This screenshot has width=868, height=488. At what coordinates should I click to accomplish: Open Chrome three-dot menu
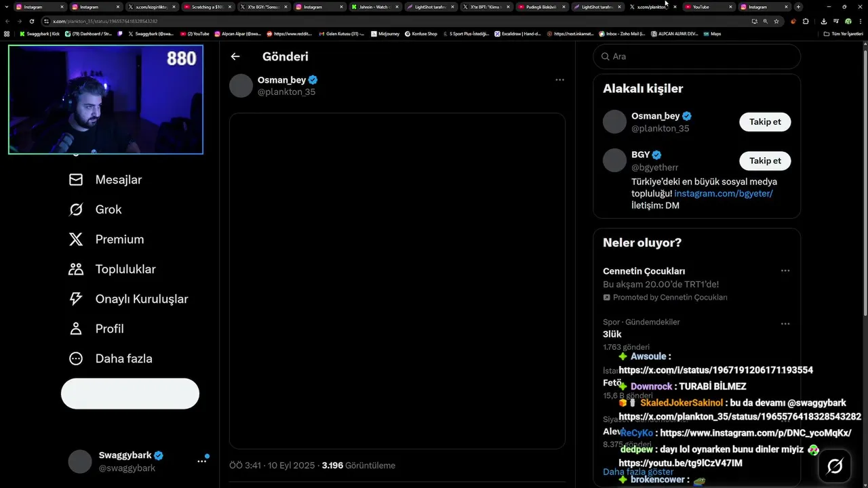pyautogui.click(x=861, y=21)
